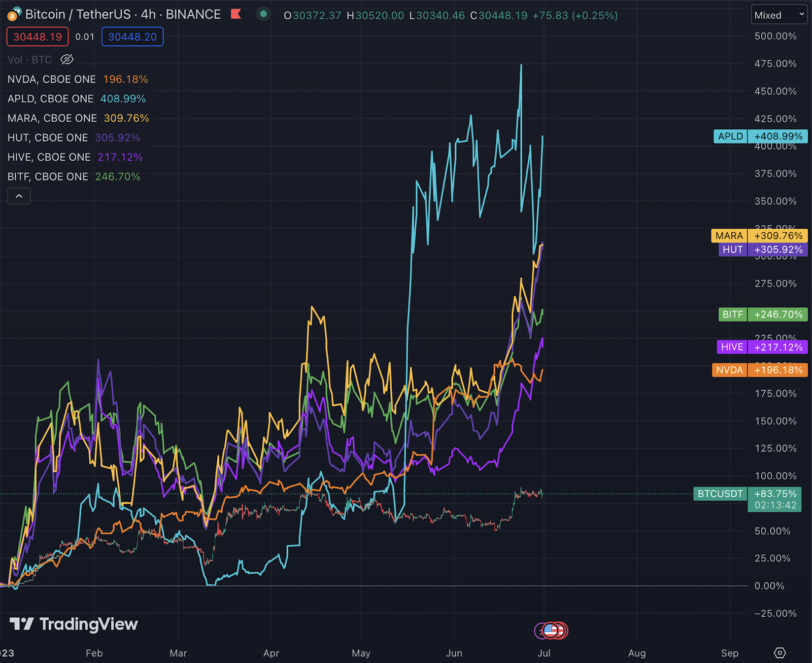Click the HIVE +217.12% price scale label

pos(762,347)
